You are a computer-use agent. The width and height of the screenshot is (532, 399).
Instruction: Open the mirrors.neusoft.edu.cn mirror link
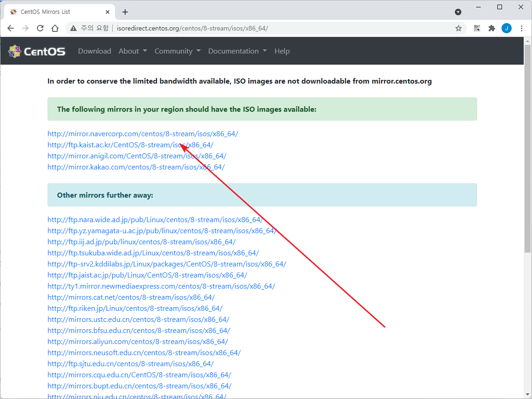[144, 353]
